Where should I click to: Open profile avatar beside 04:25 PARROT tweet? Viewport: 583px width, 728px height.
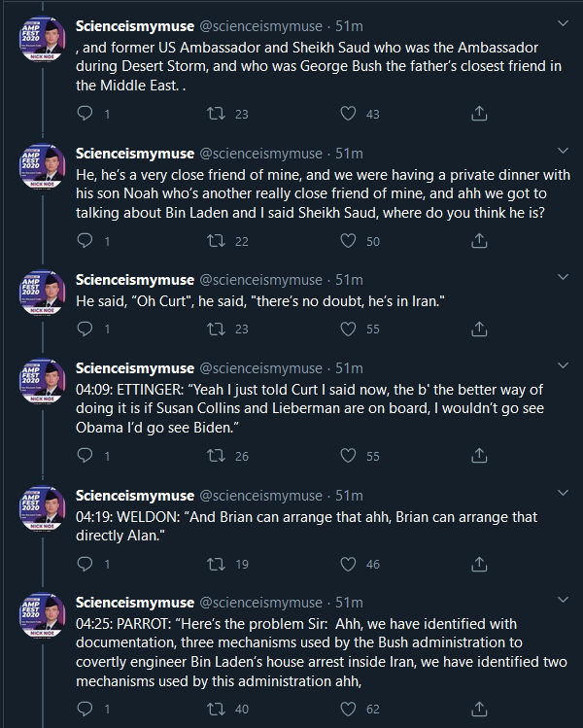pos(43,622)
